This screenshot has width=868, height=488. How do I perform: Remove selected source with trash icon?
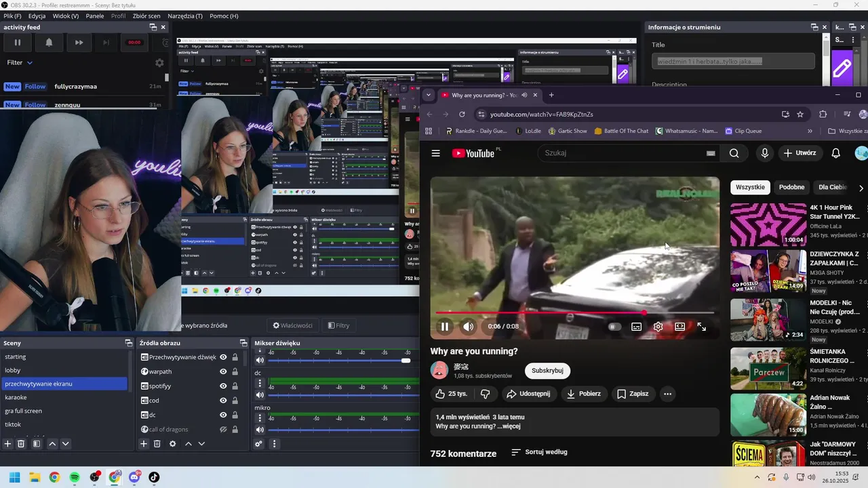(x=157, y=444)
